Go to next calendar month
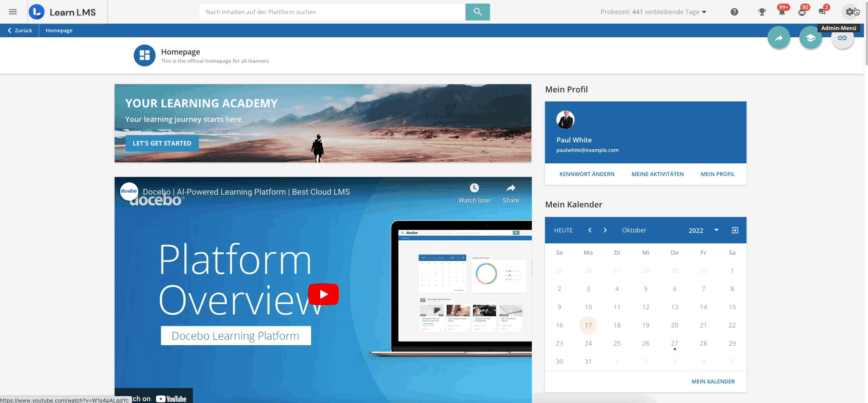 [605, 230]
